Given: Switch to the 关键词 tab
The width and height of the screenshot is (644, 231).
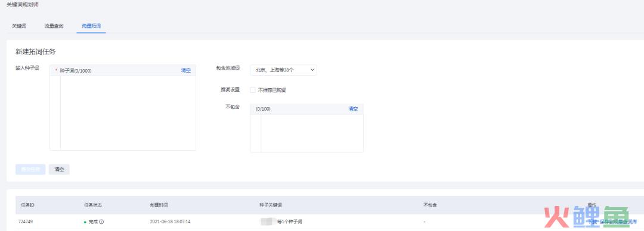Looking at the screenshot, I should [x=19, y=26].
